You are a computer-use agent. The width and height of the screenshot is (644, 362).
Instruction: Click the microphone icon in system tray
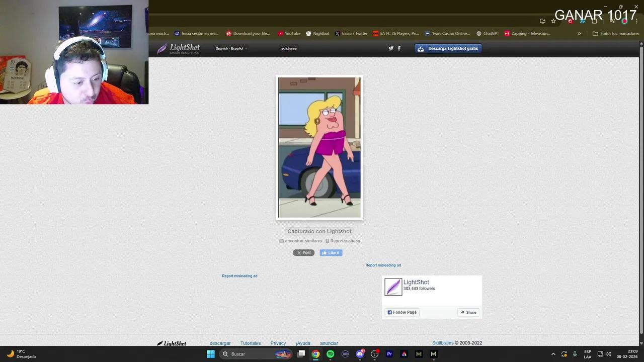point(575,354)
